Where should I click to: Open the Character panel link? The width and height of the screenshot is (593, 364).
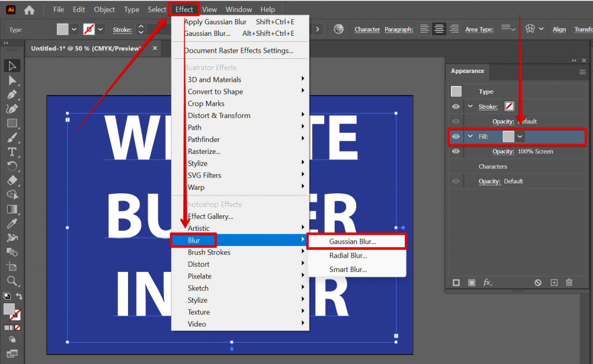[367, 29]
